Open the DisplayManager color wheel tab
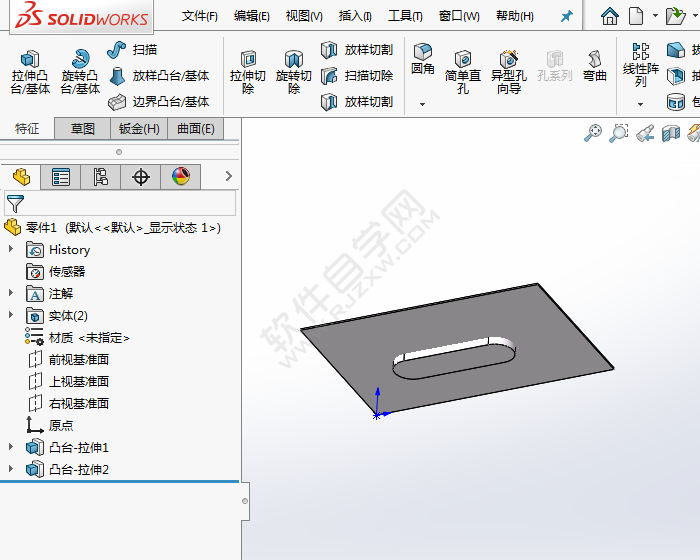 click(180, 177)
